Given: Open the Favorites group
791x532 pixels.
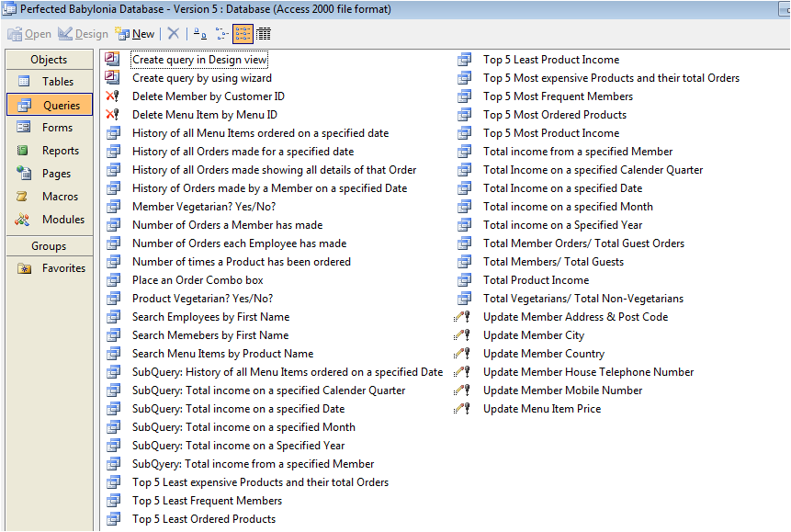Looking at the screenshot, I should pyautogui.click(x=50, y=268).
